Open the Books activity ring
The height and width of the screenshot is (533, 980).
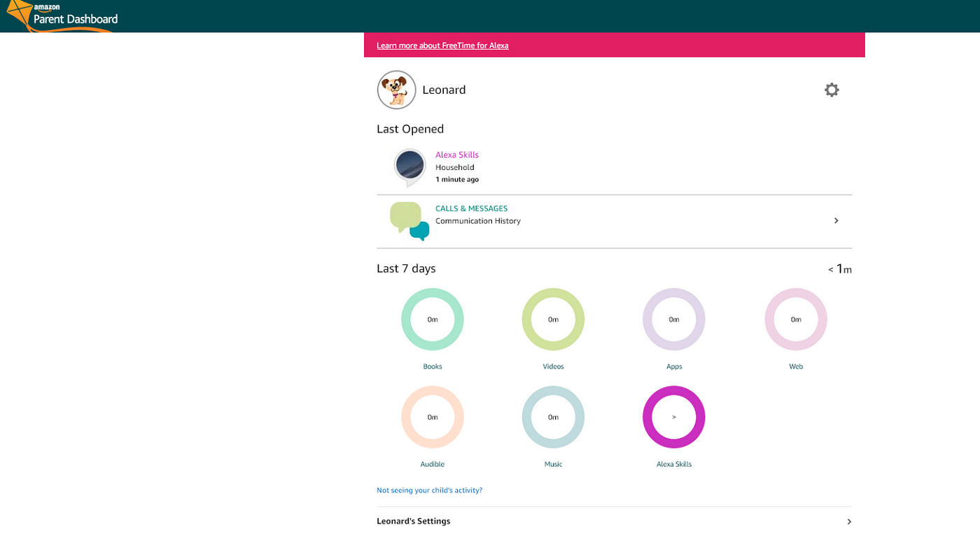[x=433, y=319]
